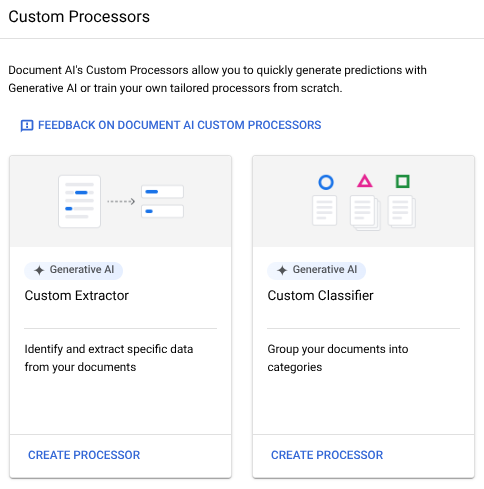Select the Custom Extractor card title
This screenshot has width=484, height=489.
pos(77,295)
